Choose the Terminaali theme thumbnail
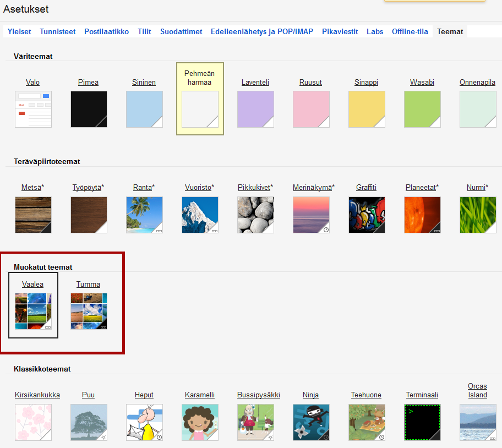The width and height of the screenshot is (502, 448). (422, 422)
